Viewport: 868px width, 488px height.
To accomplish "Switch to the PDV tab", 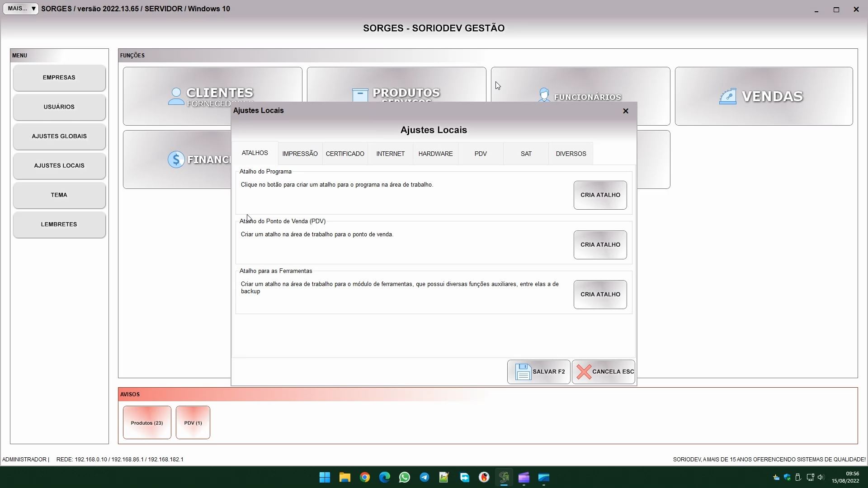I will [x=481, y=154].
